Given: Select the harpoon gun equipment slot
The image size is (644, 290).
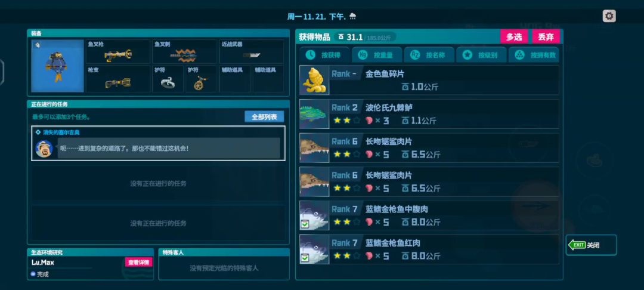Looking at the screenshot, I should [x=118, y=51].
